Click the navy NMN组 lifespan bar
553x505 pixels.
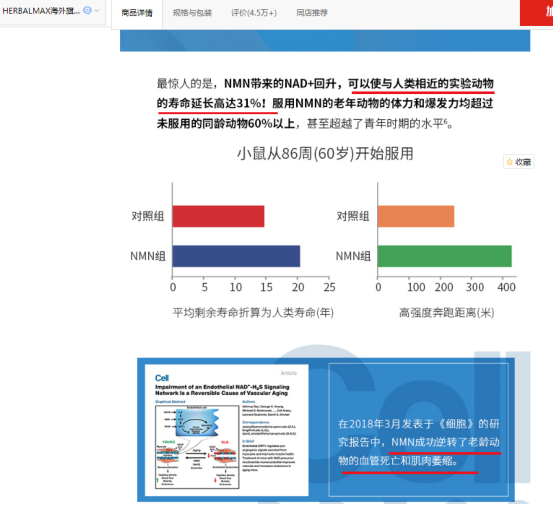(236, 256)
